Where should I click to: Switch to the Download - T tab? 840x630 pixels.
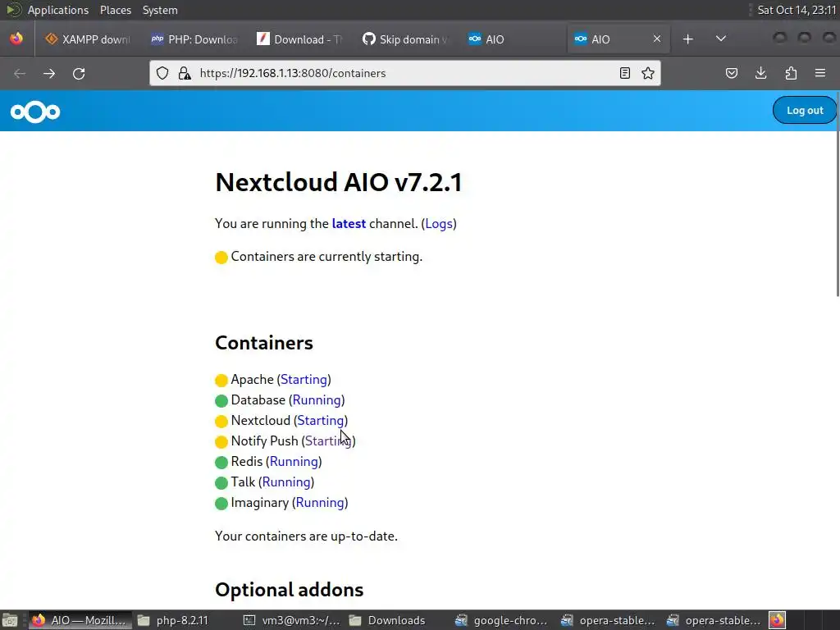300,39
